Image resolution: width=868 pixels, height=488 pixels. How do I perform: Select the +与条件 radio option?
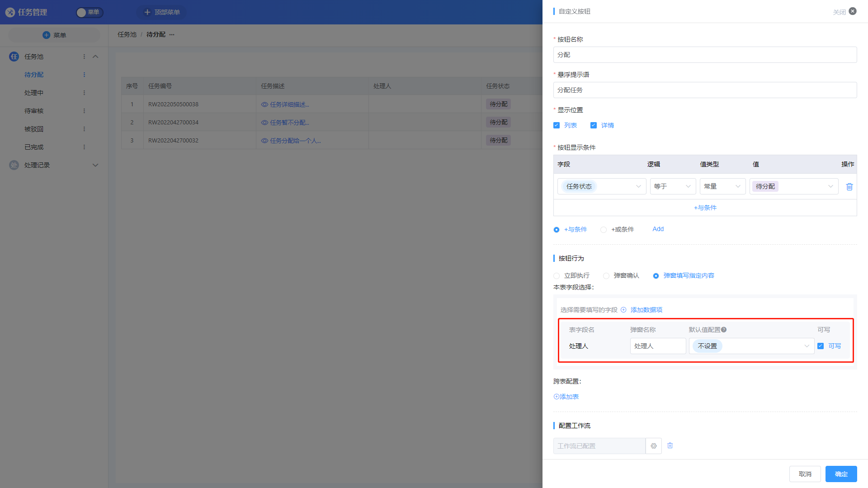557,230
